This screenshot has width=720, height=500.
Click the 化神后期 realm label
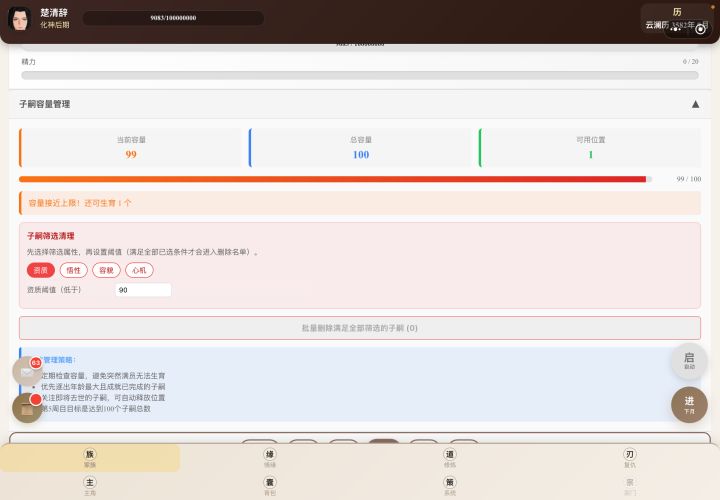point(55,25)
